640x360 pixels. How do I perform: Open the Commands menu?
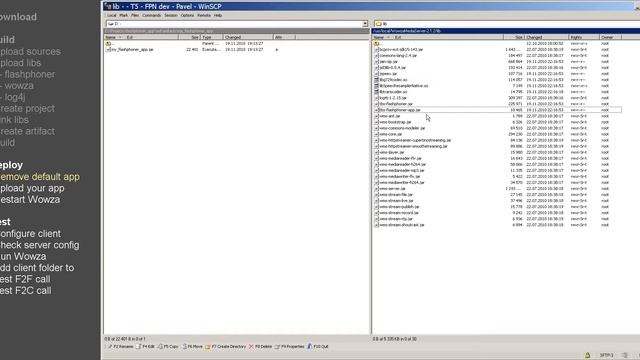coord(151,16)
